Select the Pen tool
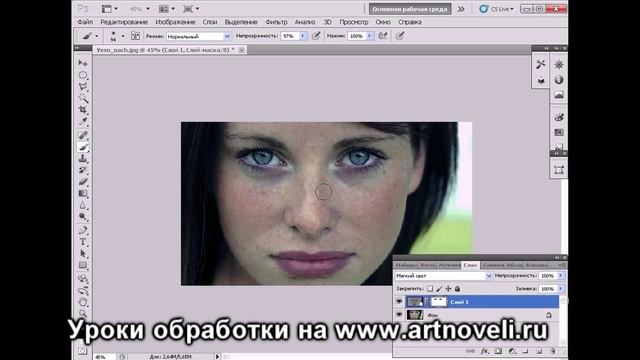 [83, 230]
